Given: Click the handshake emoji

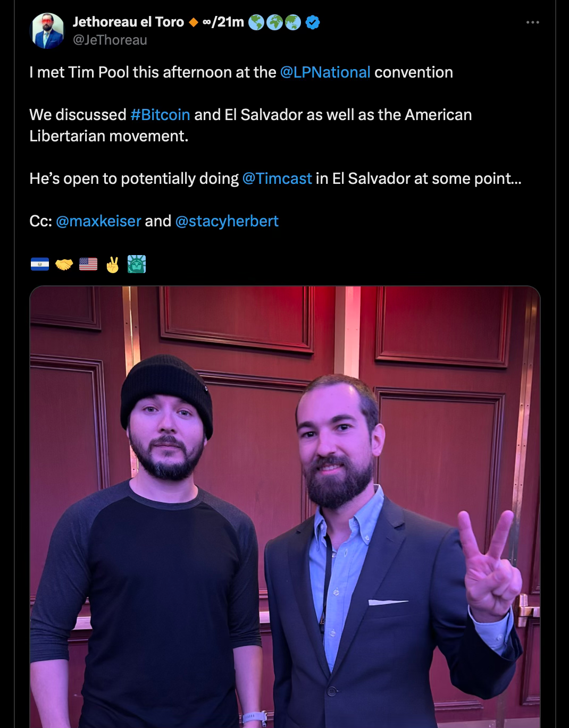Looking at the screenshot, I should tap(64, 264).
